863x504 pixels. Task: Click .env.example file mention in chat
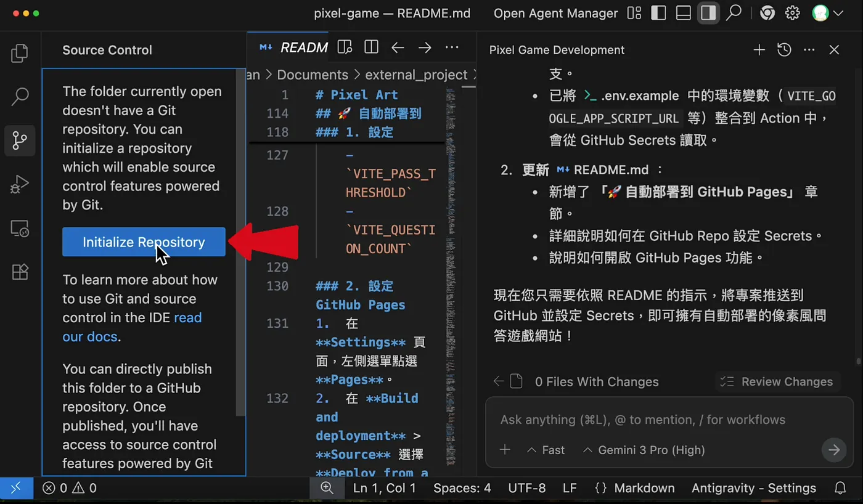631,96
